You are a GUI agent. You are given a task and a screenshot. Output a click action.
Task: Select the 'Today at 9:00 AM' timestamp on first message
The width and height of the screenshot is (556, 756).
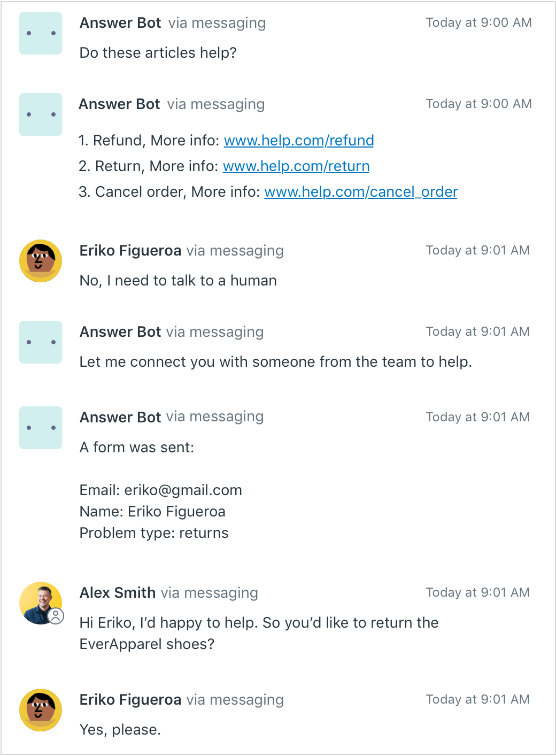point(478,22)
